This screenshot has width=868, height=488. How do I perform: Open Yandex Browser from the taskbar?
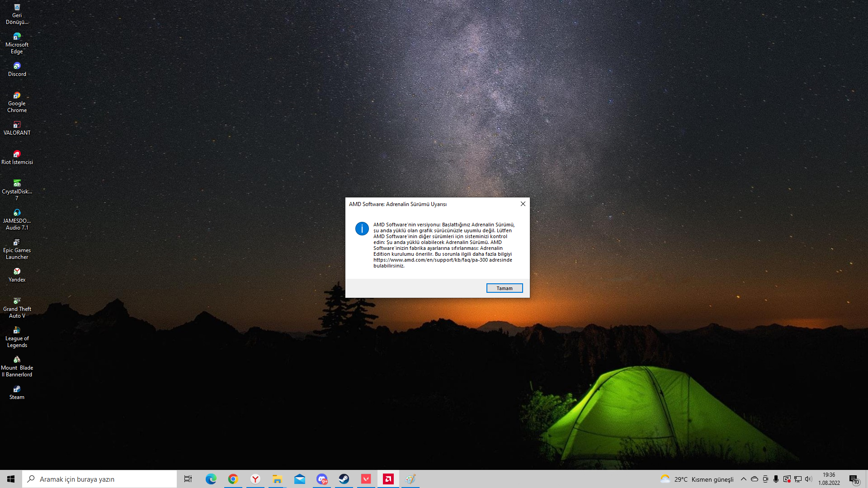click(255, 479)
